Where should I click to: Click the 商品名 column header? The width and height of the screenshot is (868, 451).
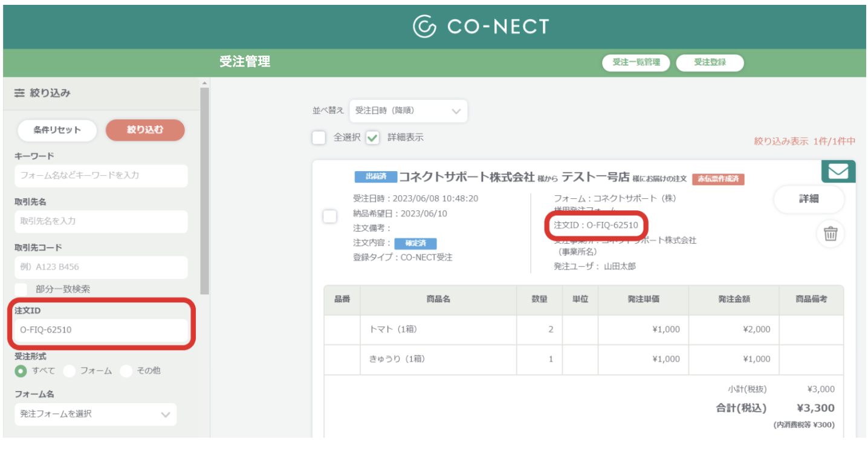438,300
